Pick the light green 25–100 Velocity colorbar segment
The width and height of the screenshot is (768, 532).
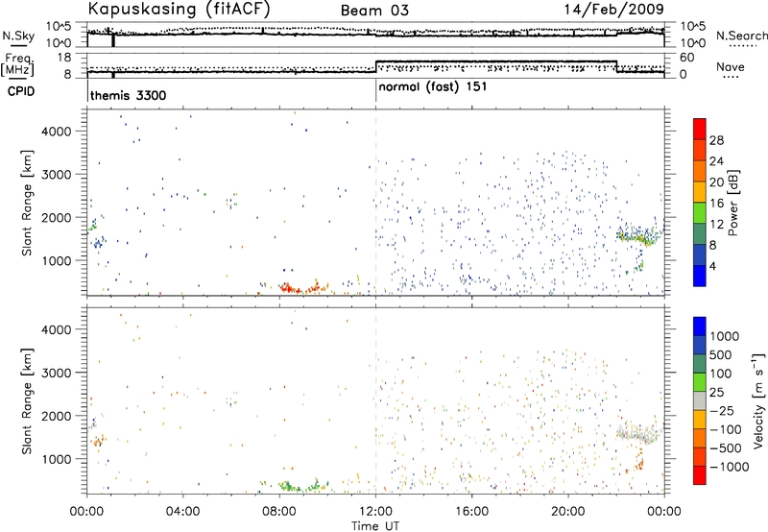tap(700, 382)
